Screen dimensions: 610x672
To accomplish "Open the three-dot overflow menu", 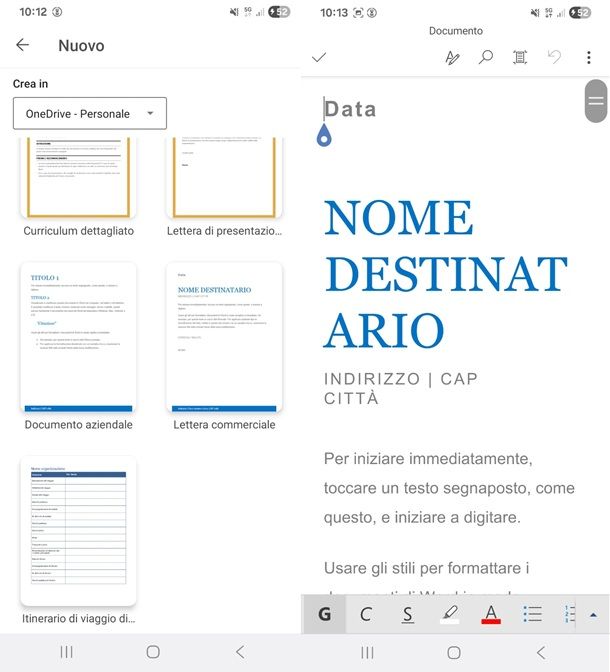I will pos(589,57).
